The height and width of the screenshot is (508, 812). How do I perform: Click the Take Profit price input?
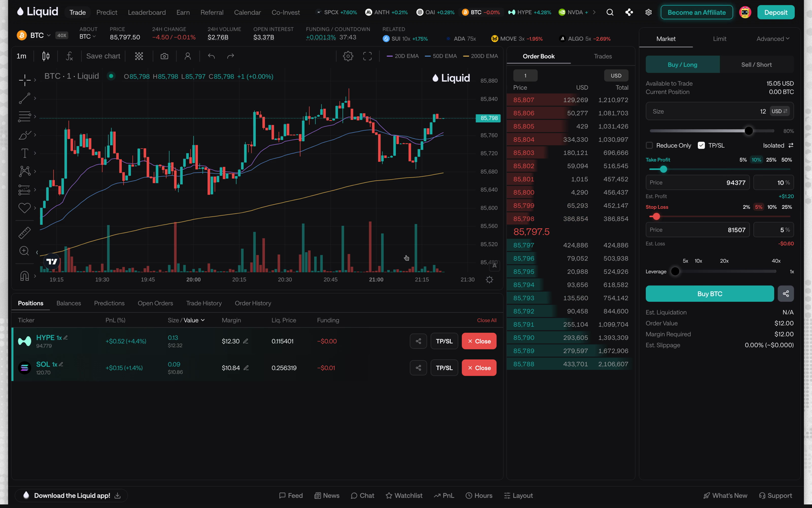click(x=697, y=182)
